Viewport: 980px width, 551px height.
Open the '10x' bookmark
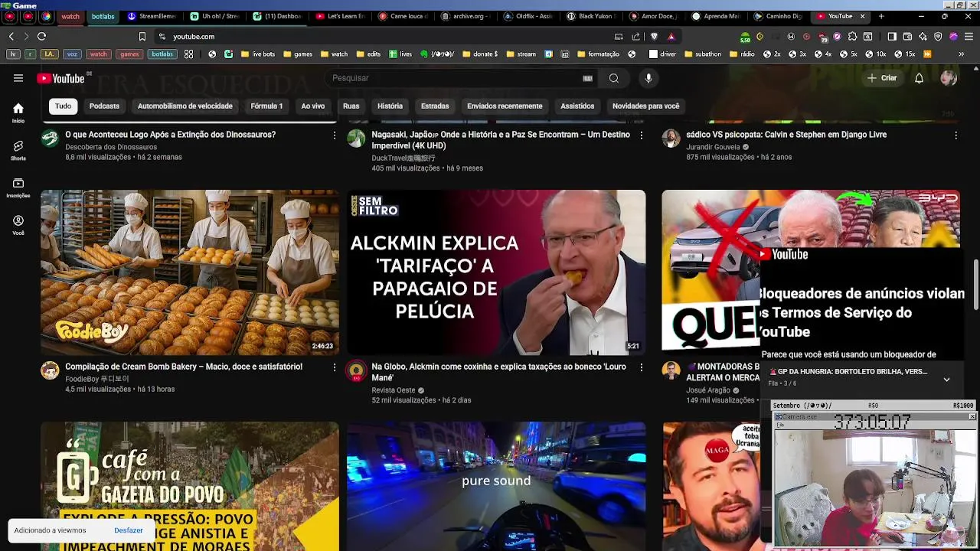877,54
